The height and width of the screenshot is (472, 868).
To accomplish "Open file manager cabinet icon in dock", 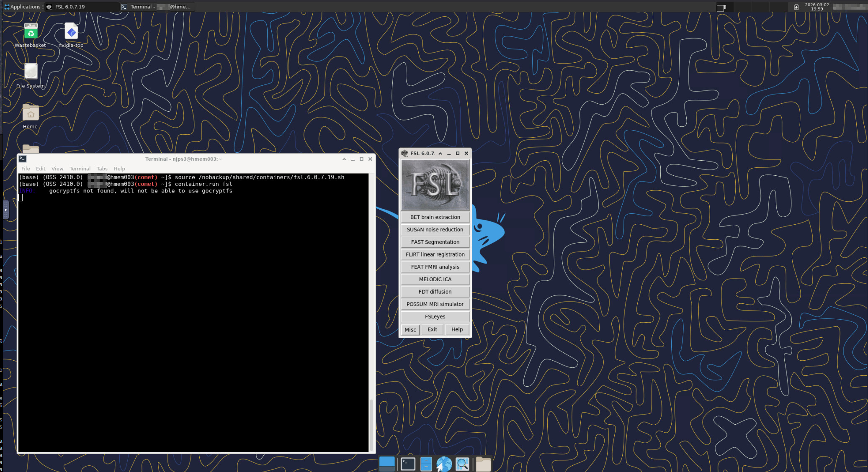I will click(426, 464).
